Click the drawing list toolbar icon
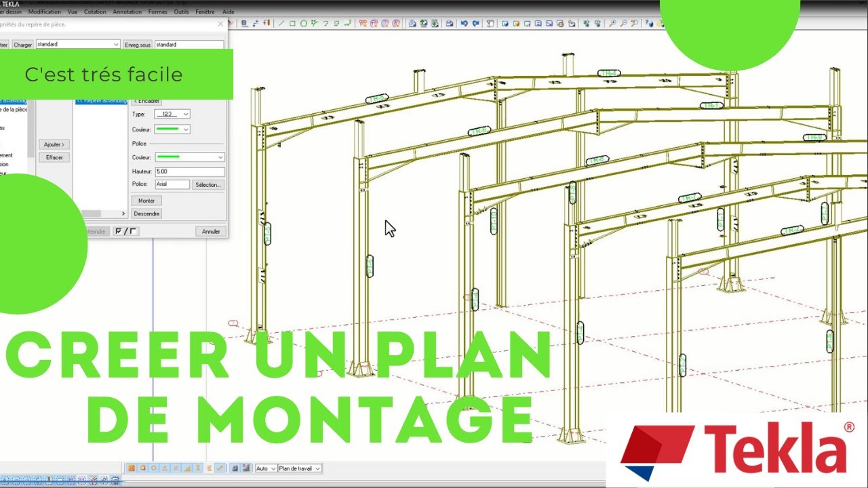The width and height of the screenshot is (868, 488). 412,23
